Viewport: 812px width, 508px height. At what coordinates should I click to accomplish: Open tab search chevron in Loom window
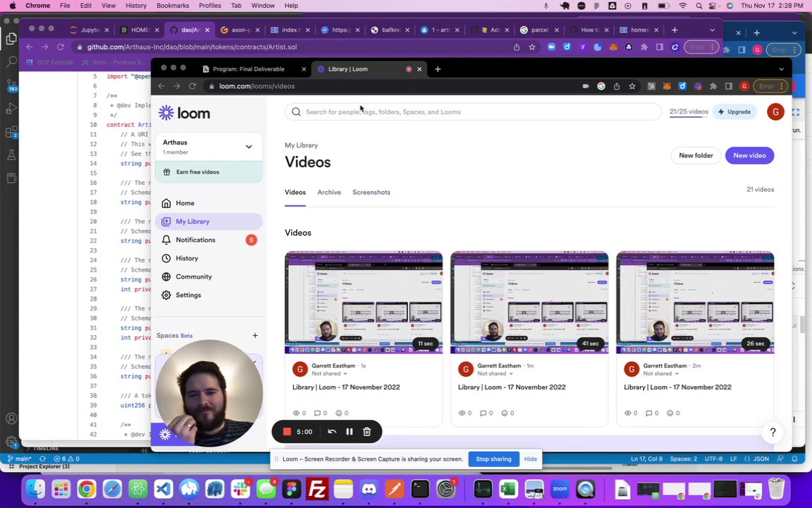coord(782,69)
